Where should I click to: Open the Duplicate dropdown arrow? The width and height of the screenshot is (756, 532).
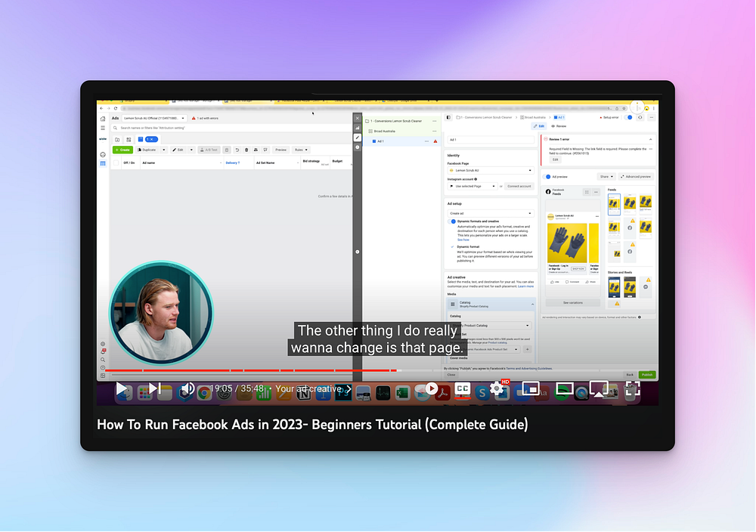164,150
